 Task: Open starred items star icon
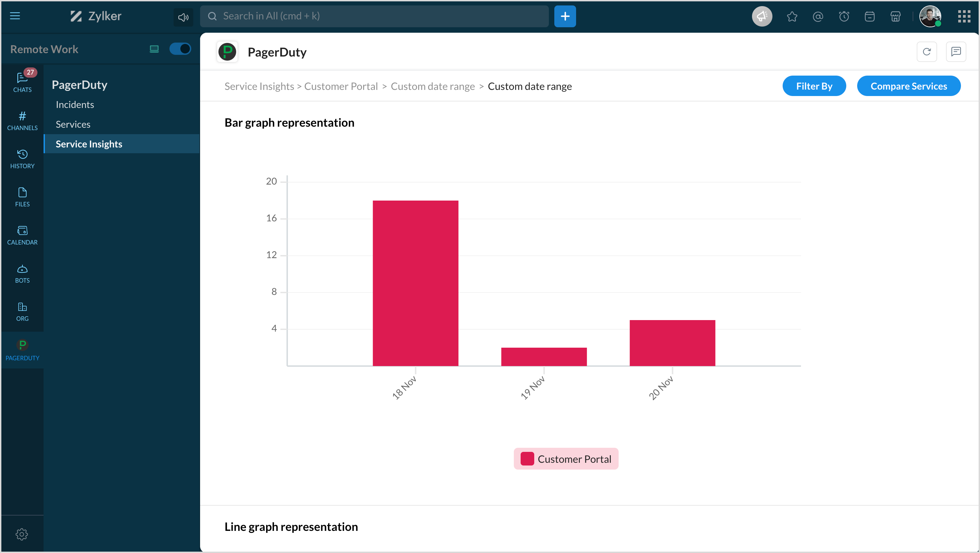[792, 16]
